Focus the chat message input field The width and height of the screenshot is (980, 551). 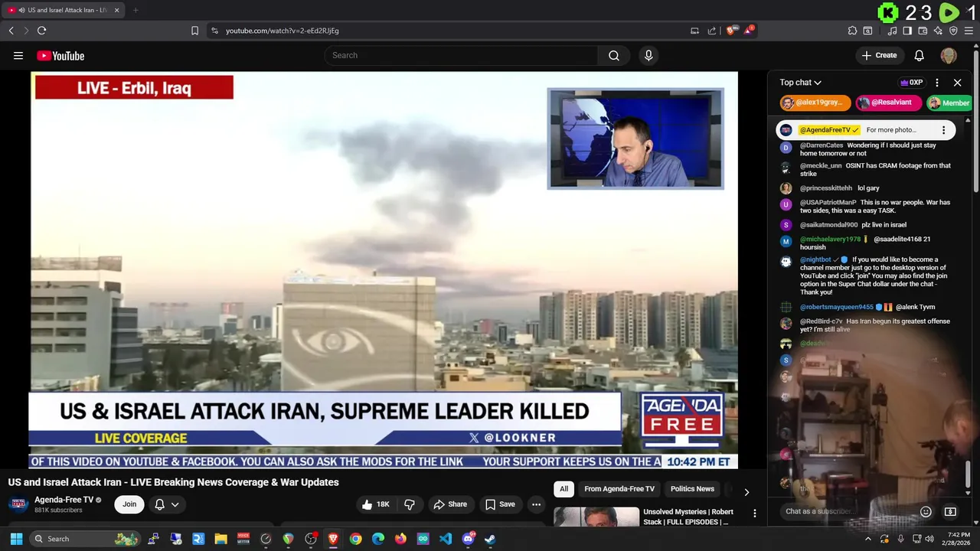click(x=846, y=511)
